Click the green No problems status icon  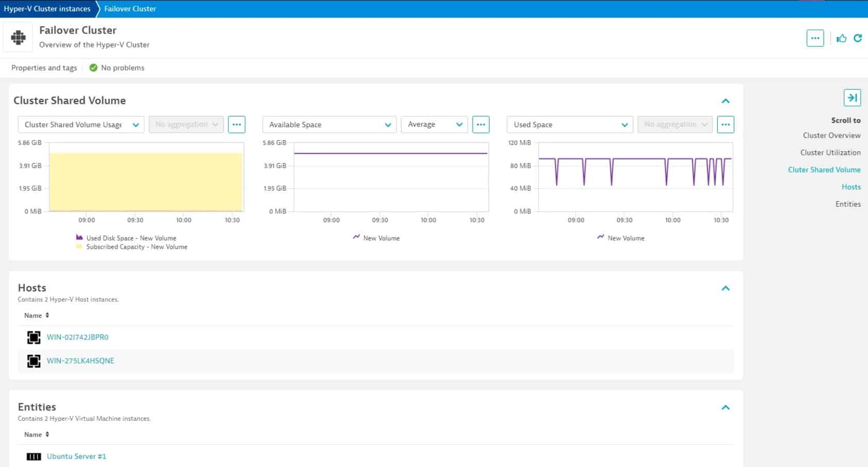point(93,67)
